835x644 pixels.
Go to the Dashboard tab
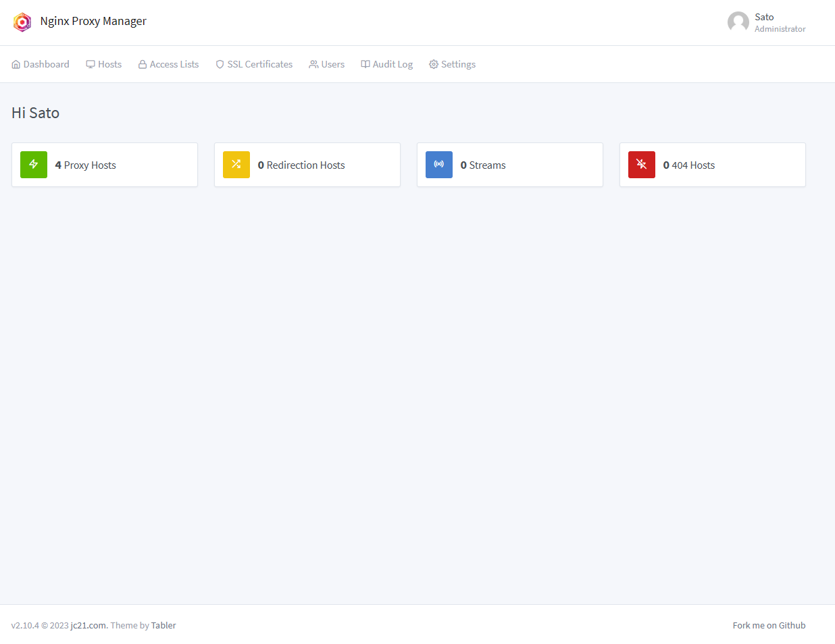(41, 65)
